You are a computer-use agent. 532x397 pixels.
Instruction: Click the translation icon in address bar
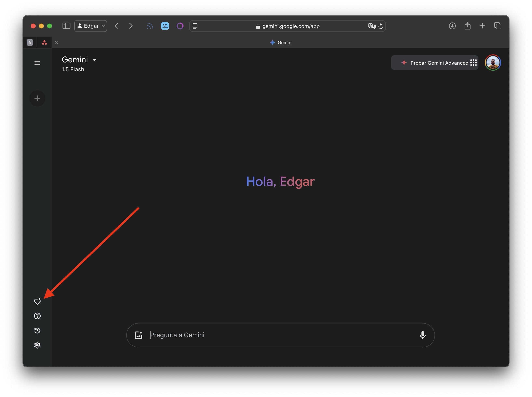click(372, 26)
